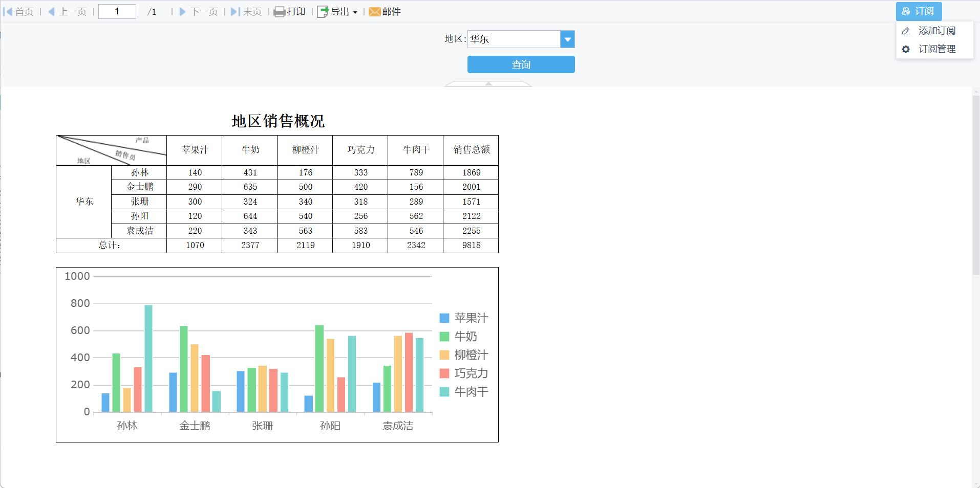Click the page number input field
This screenshot has width=980, height=488.
(117, 11)
